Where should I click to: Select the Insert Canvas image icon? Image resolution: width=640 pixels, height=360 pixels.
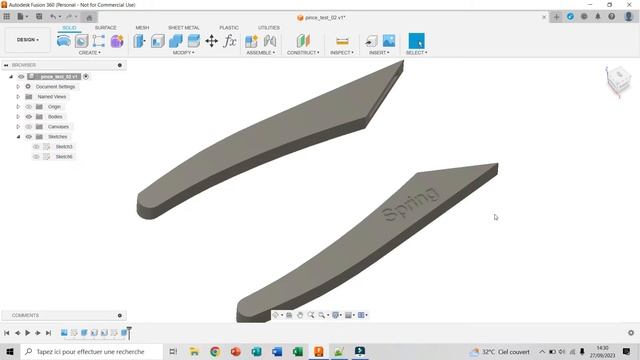[x=389, y=41]
